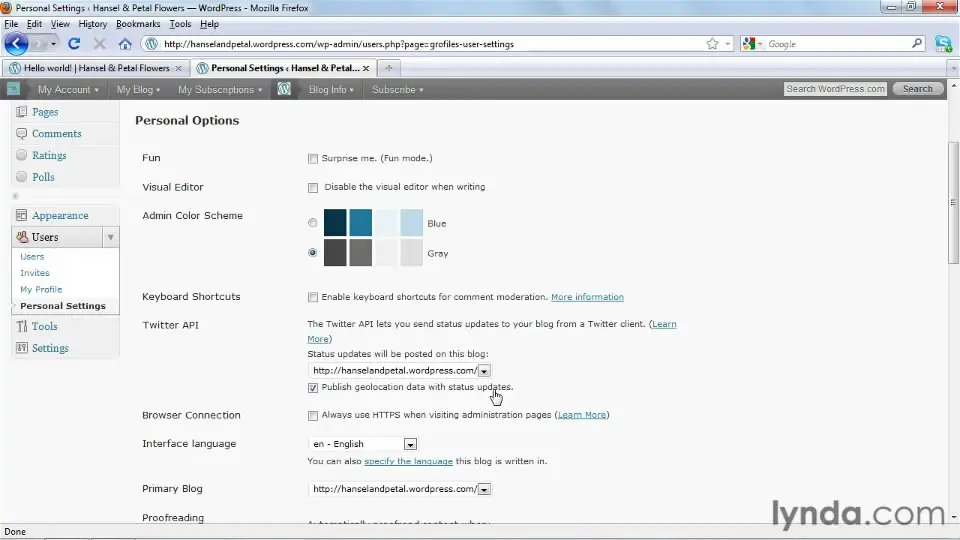This screenshot has width=960, height=540.
Task: Open the View menu
Action: pos(60,24)
